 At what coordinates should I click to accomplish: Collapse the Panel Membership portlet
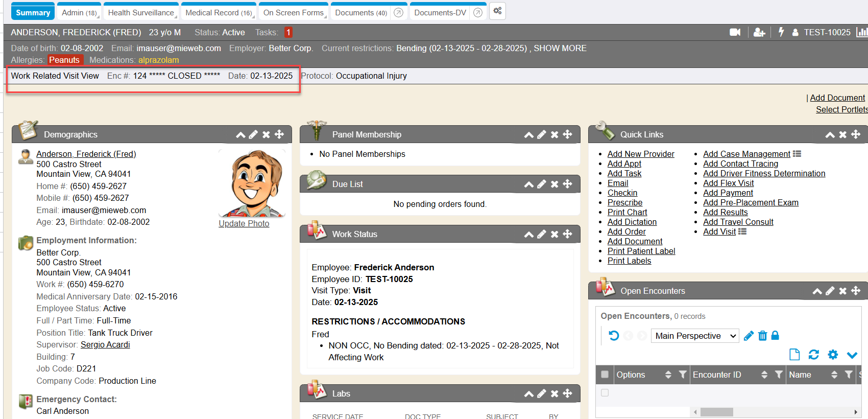tap(528, 134)
